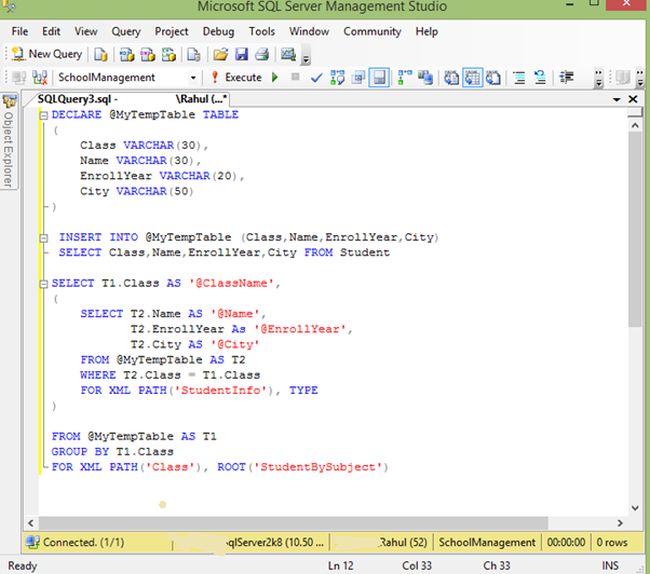Collapse the DECLARE @MyTempTable code block

pyautogui.click(x=44, y=115)
